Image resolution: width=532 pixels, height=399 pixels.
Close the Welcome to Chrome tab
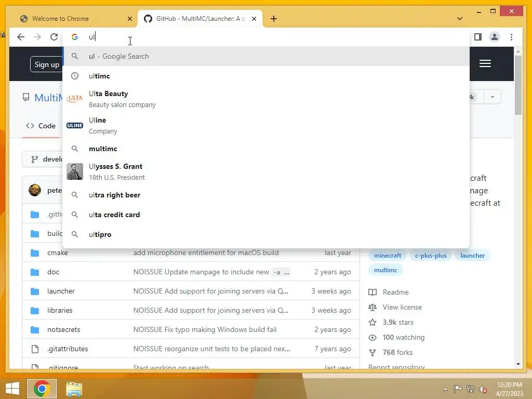(x=129, y=19)
